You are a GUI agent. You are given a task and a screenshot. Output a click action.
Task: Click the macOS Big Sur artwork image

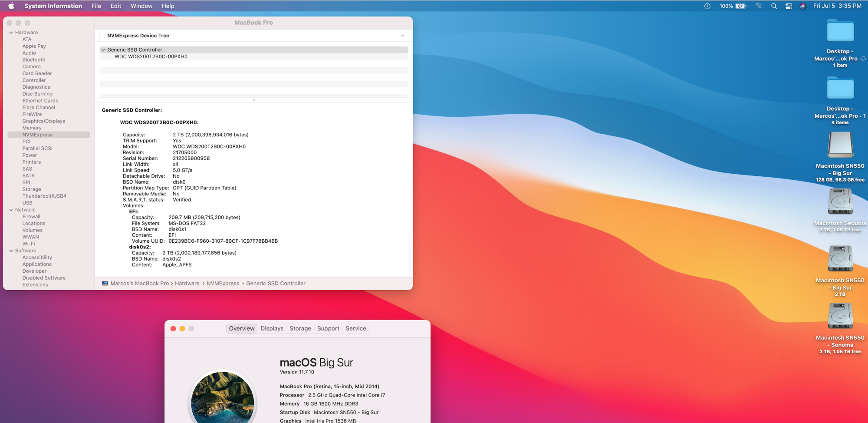(x=223, y=398)
